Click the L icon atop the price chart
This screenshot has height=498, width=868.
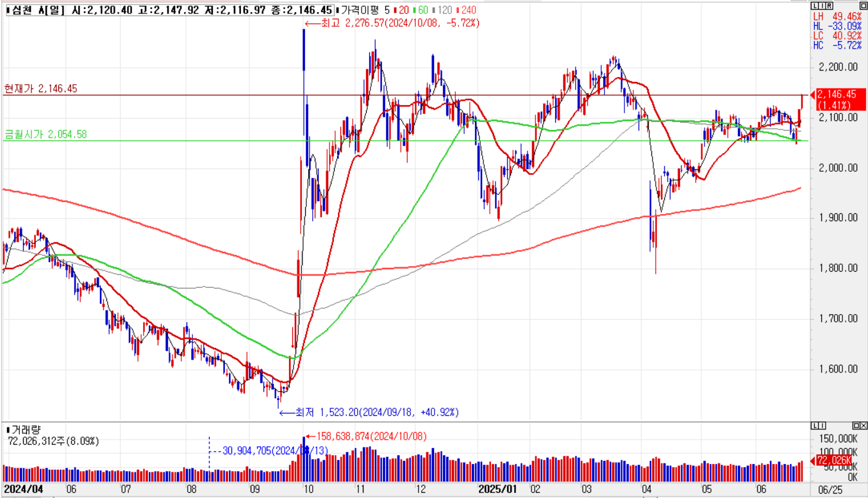[x=815, y=6]
